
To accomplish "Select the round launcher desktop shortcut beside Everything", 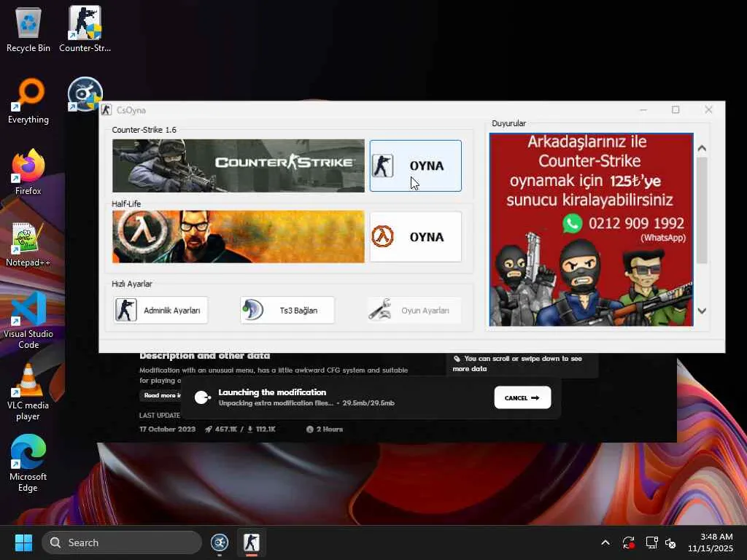I will pyautogui.click(x=85, y=94).
